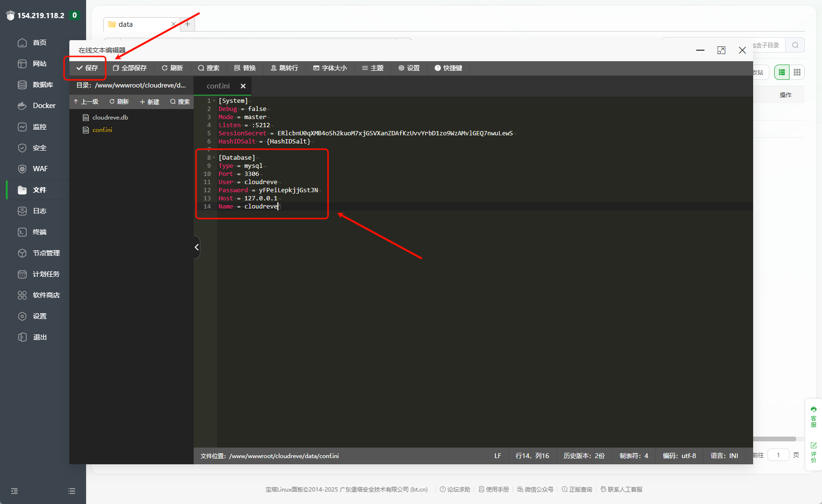This screenshot has width=822, height=504.
Task: Switch to grid view of files
Action: 797,72
